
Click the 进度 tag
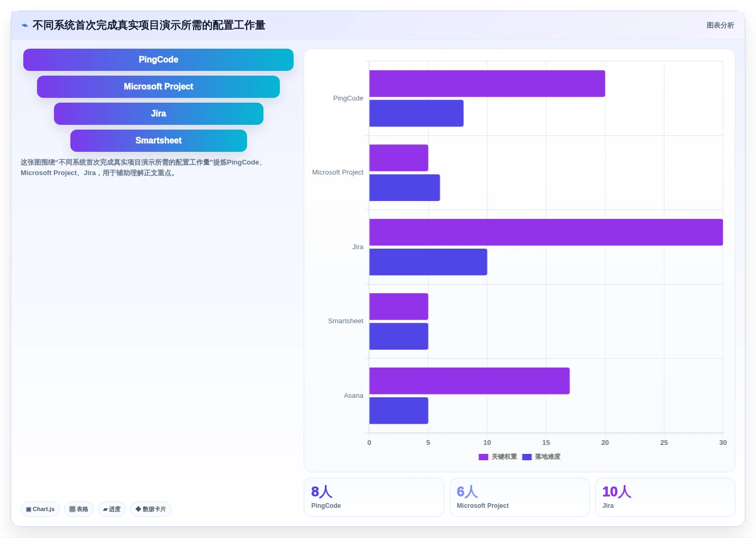112,509
